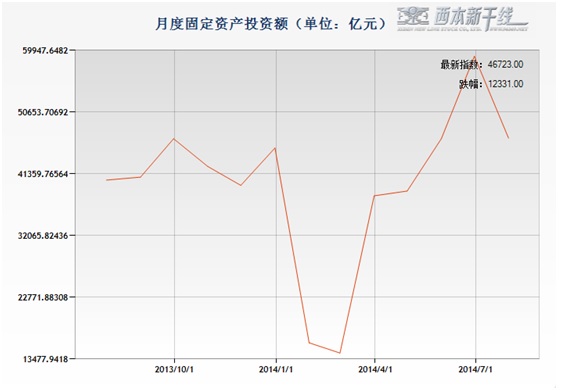Click the final data point at line's right end
Screen dimensions: 565x390
[x=508, y=138]
